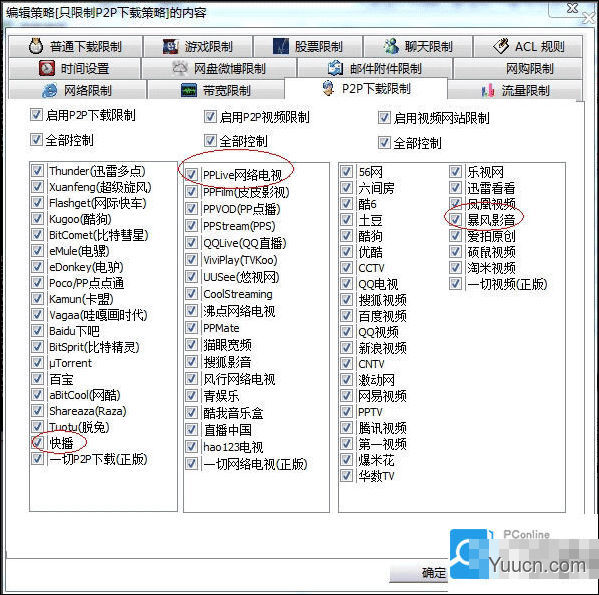Toggle PPStream(PPS) checkbox
Viewport: 599px width, 595px height.
(x=191, y=225)
